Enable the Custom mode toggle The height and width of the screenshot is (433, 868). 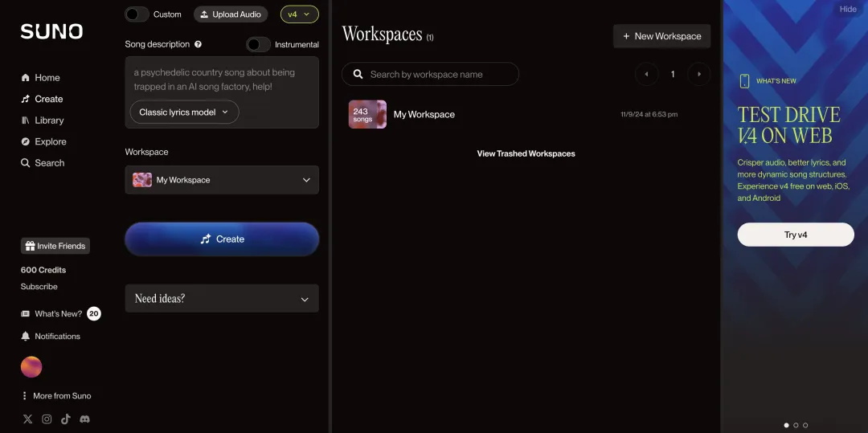(137, 14)
